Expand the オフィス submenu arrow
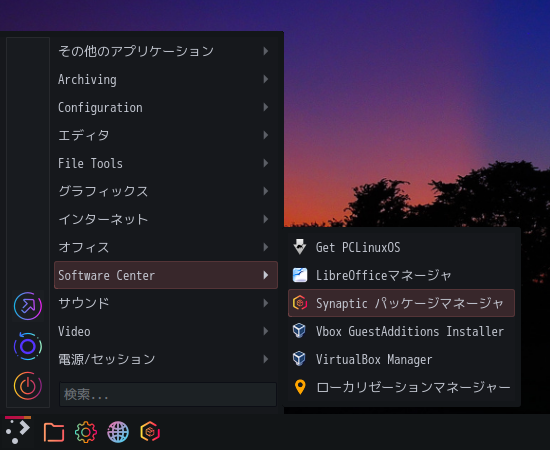550x450 pixels. (x=266, y=247)
